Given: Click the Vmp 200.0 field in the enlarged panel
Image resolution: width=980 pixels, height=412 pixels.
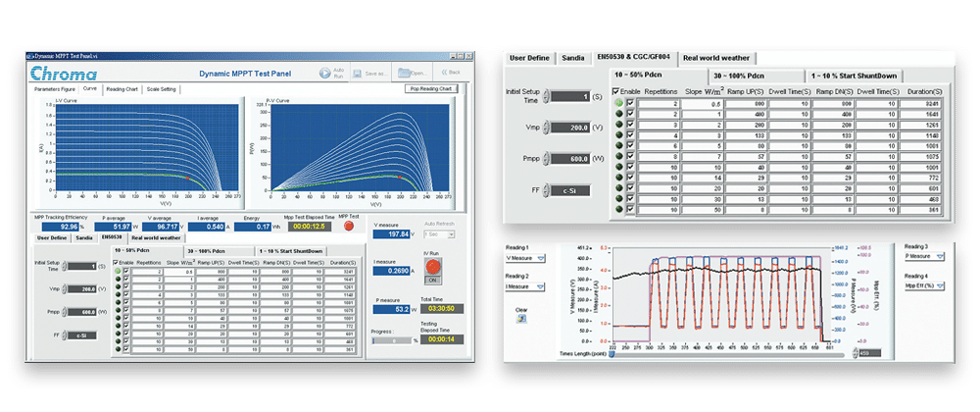Looking at the screenshot, I should pos(570,127).
